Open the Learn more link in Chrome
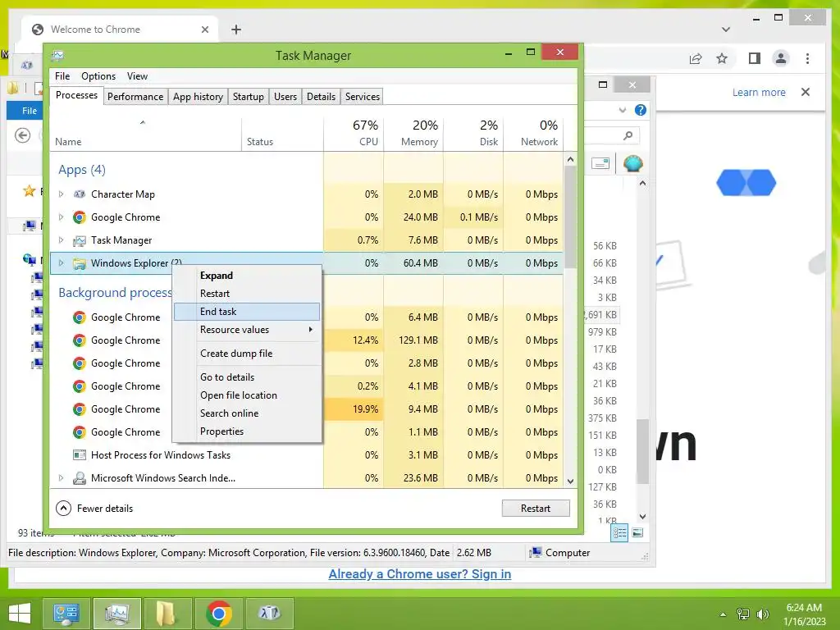Image resolution: width=840 pixels, height=630 pixels. pyautogui.click(x=759, y=92)
